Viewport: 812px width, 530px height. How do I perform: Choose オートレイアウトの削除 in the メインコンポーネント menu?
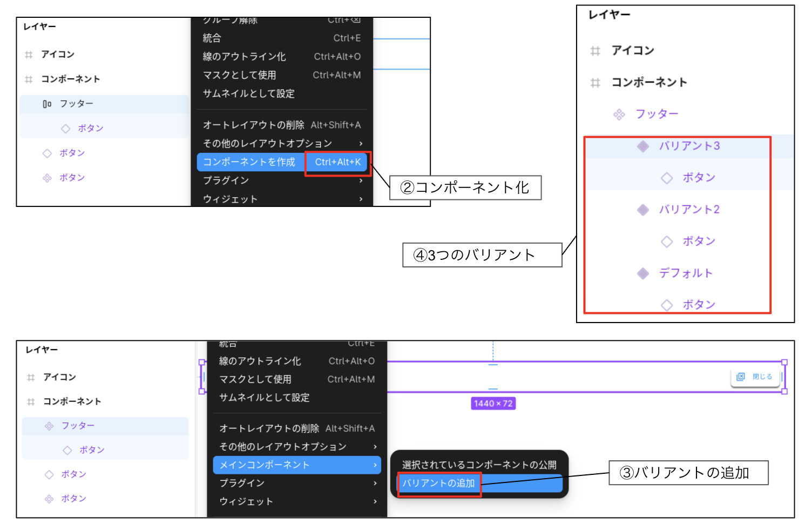[297, 428]
